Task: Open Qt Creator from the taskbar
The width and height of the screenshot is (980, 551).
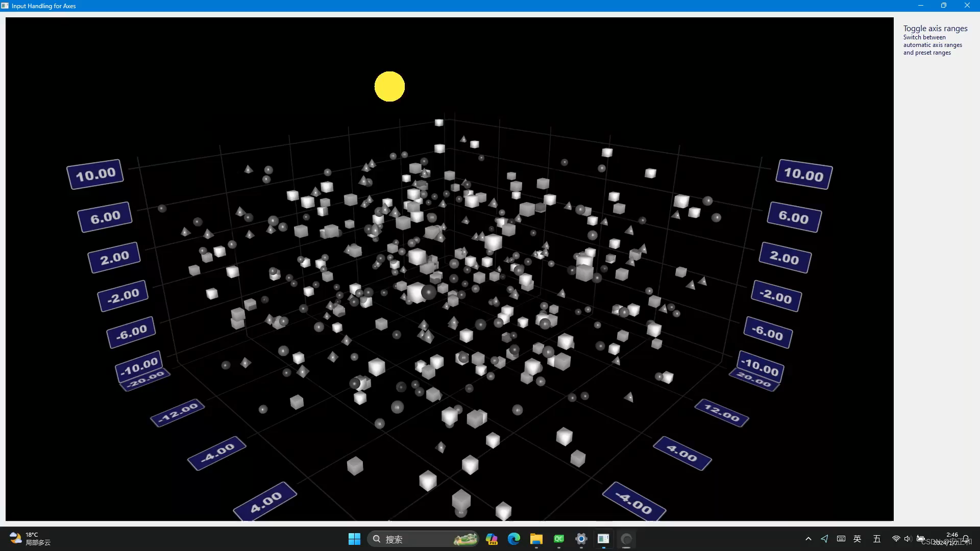Action: tap(559, 539)
